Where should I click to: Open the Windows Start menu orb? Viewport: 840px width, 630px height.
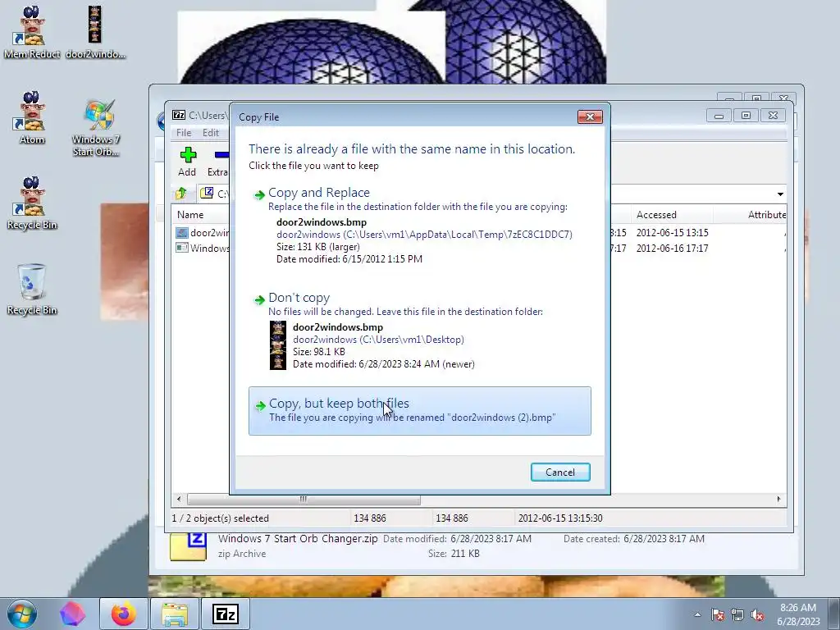[22, 614]
